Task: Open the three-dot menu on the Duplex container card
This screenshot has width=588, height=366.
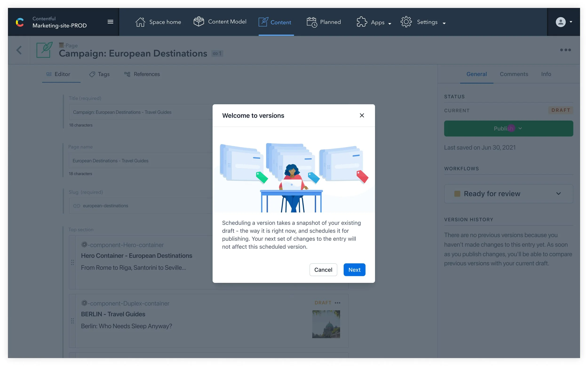Action: click(x=338, y=303)
